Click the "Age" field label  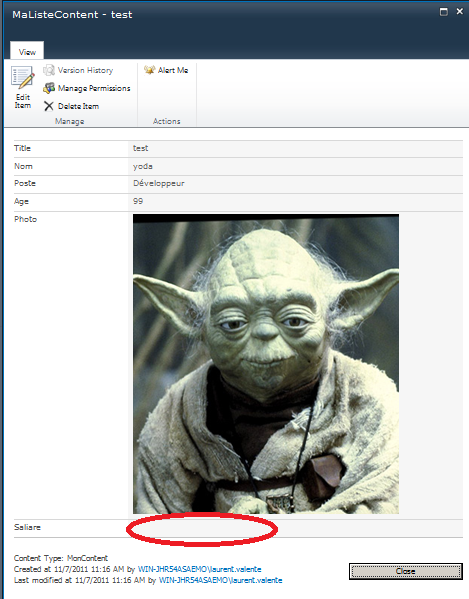coord(21,201)
